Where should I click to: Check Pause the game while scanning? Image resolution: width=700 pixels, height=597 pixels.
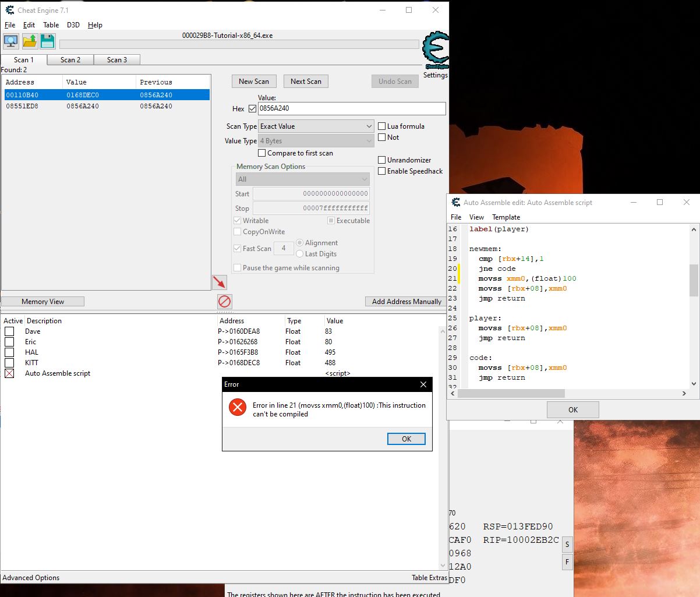pyautogui.click(x=238, y=268)
